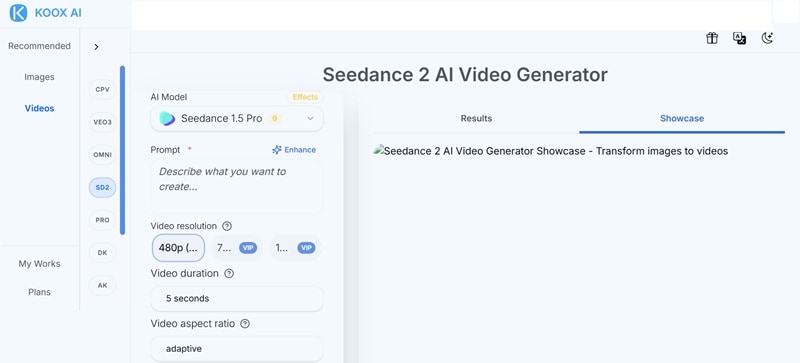Viewport: 800px width, 363px height.
Task: Open the adaptive aspect ratio dropdown
Action: 237,349
